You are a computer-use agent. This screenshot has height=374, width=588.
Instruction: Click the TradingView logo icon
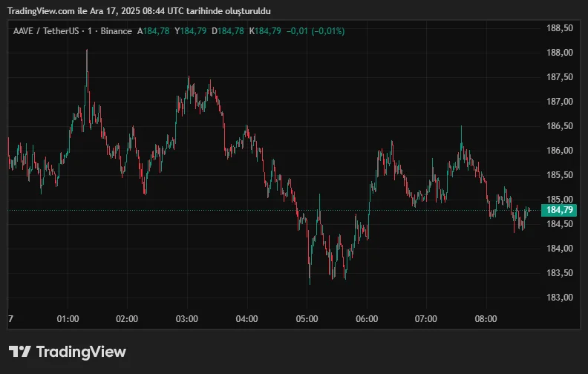[20, 352]
